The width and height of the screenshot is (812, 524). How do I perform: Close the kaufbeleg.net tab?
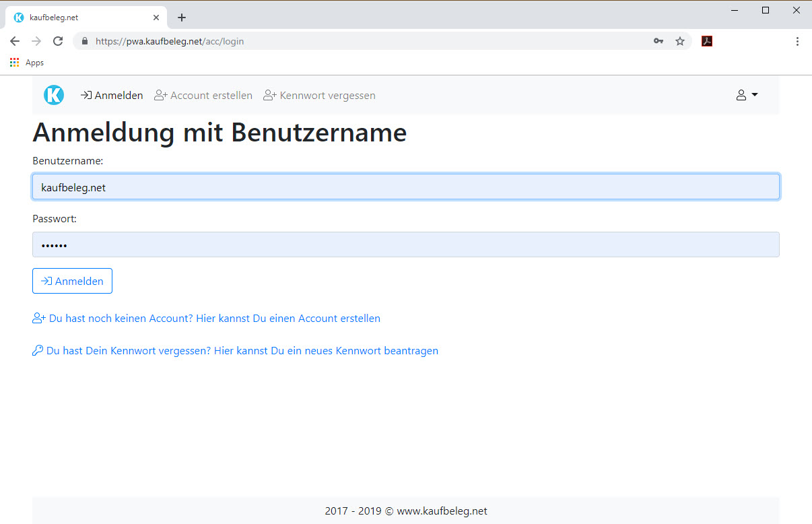pyautogui.click(x=156, y=18)
